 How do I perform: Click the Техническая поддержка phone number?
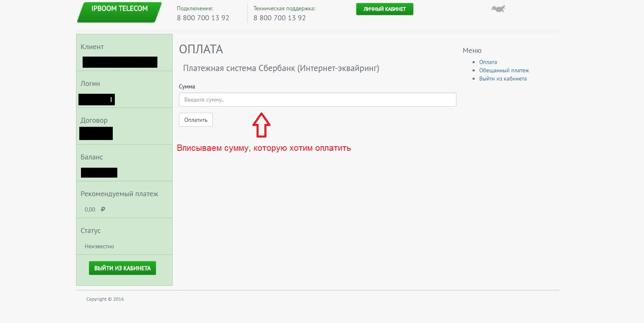[280, 18]
